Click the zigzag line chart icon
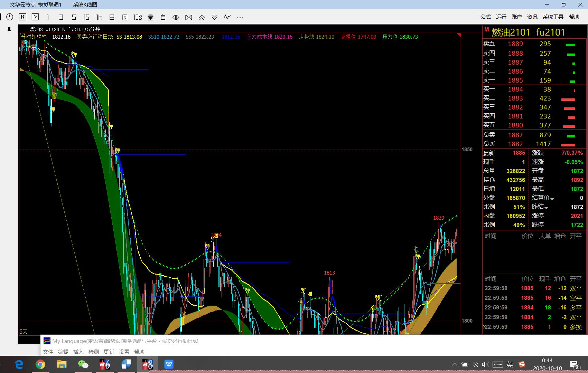 tap(227, 17)
